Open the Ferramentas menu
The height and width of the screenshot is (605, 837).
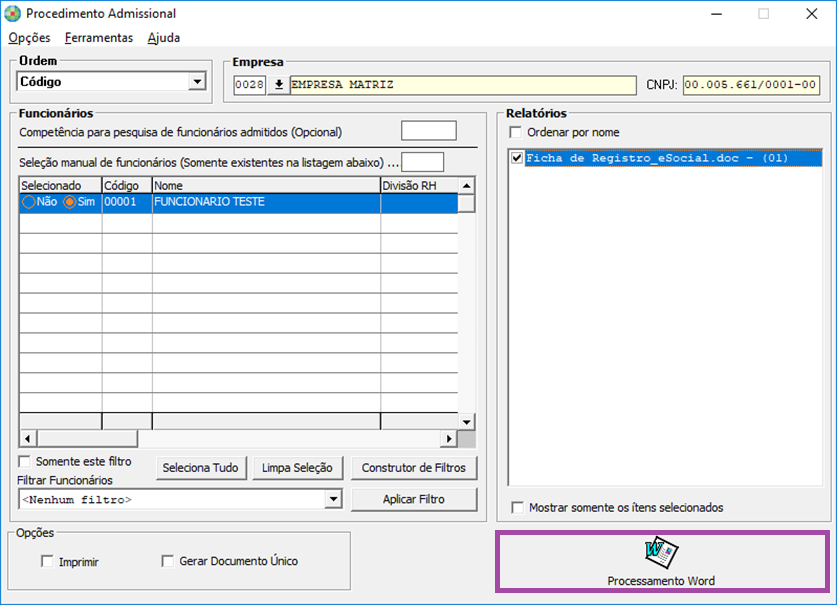(x=99, y=38)
